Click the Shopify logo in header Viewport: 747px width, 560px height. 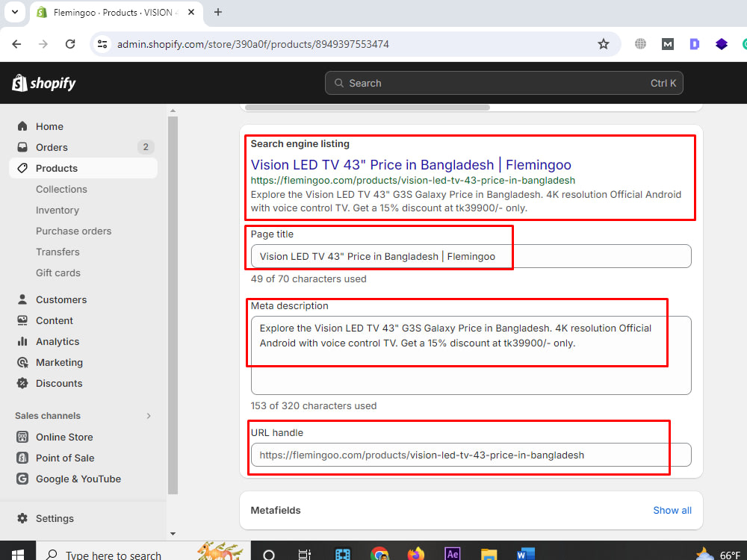tap(44, 83)
